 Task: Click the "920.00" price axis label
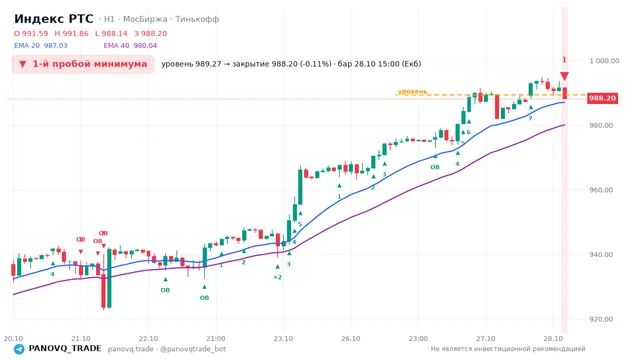(x=601, y=319)
